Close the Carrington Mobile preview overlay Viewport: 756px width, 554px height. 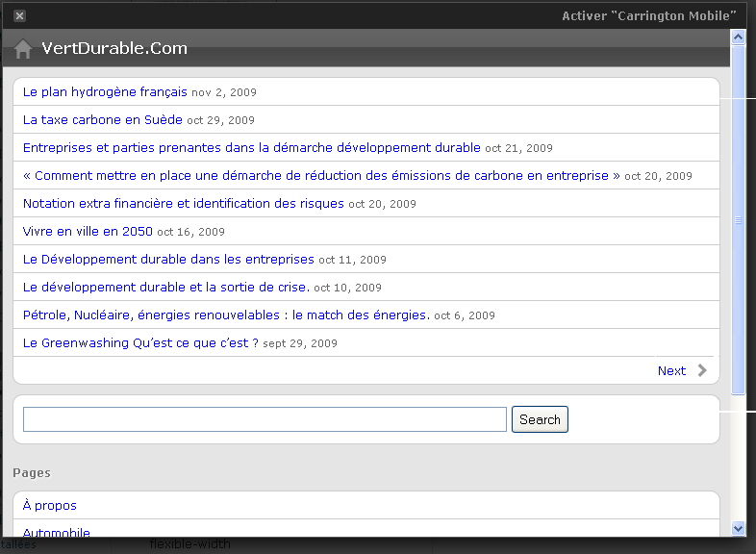[x=20, y=16]
